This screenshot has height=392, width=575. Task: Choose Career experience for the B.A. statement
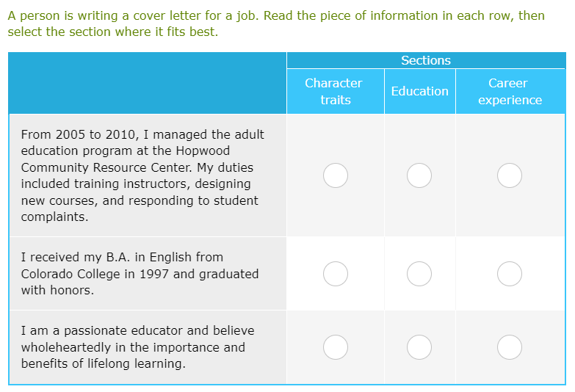tap(510, 274)
